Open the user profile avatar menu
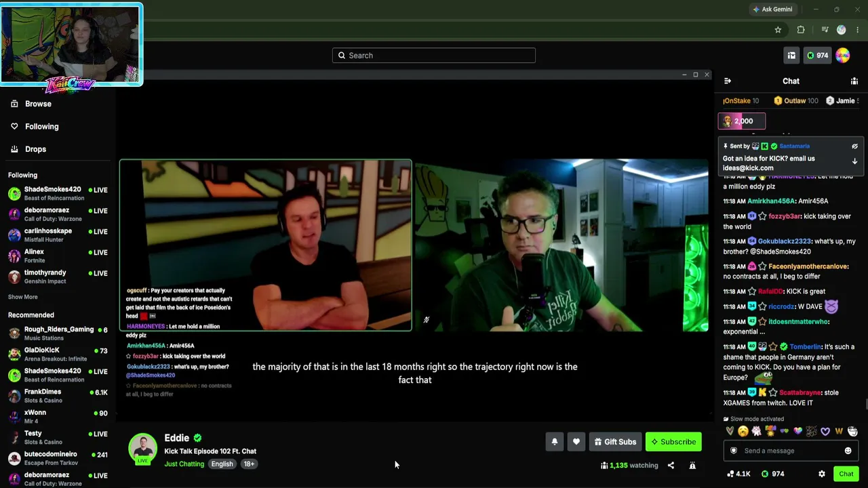 [843, 56]
